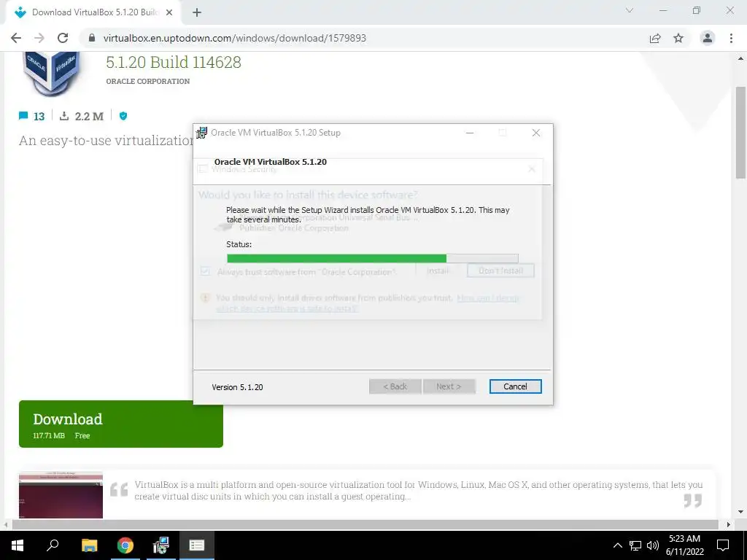The height and width of the screenshot is (560, 747).
Task: Open Chrome three-dot menu
Action: pyautogui.click(x=731, y=38)
